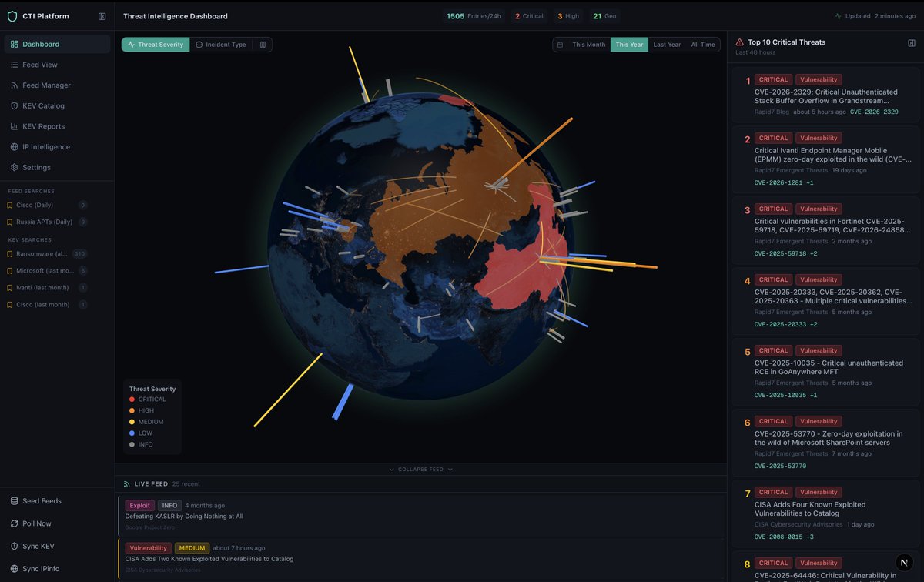Screen dimensions: 924x582
Task: Click the LOW blue dot in the legend
Action: [132, 433]
